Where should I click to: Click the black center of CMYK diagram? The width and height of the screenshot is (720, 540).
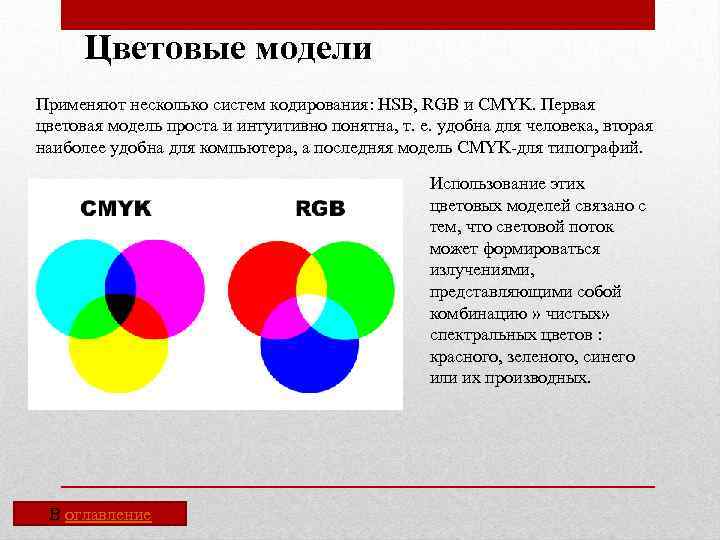(x=120, y=307)
